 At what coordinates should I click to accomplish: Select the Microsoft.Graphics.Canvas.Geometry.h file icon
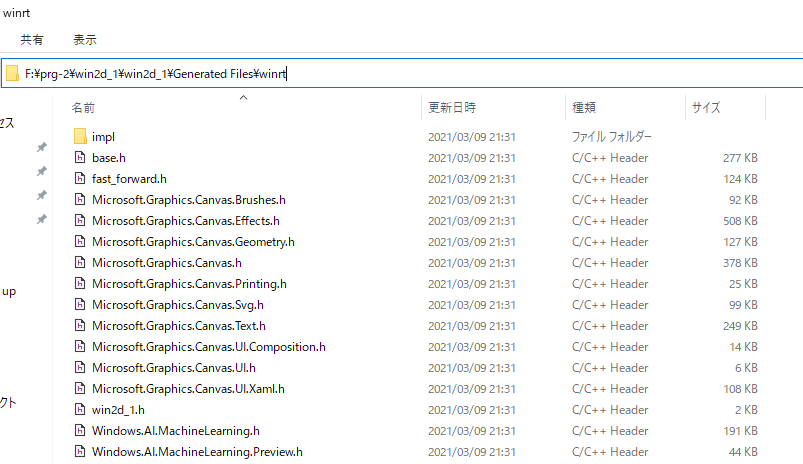(80, 242)
